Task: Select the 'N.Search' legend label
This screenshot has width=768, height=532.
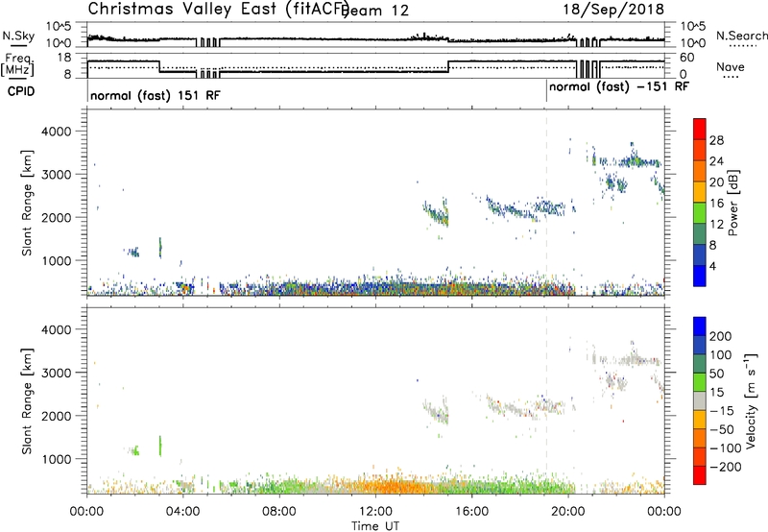Action: tap(741, 36)
